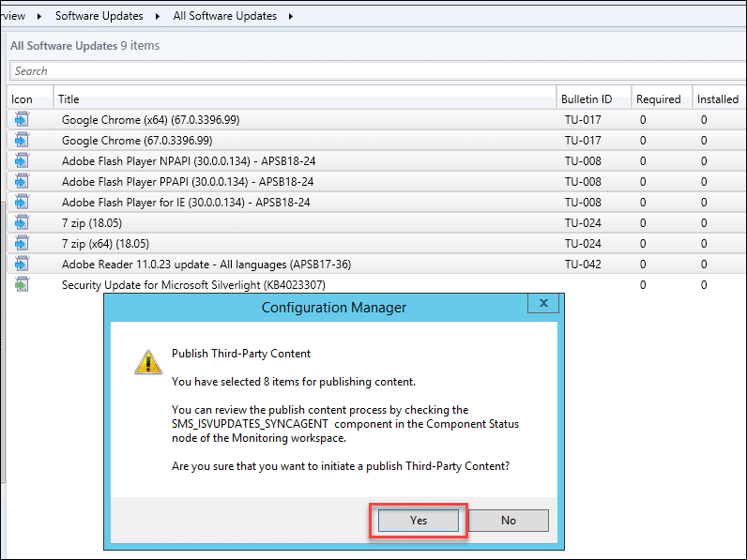The height and width of the screenshot is (560, 747).
Task: Select Adobe Flash Player NPAPI (30.0.0.134) title
Action: [189, 161]
